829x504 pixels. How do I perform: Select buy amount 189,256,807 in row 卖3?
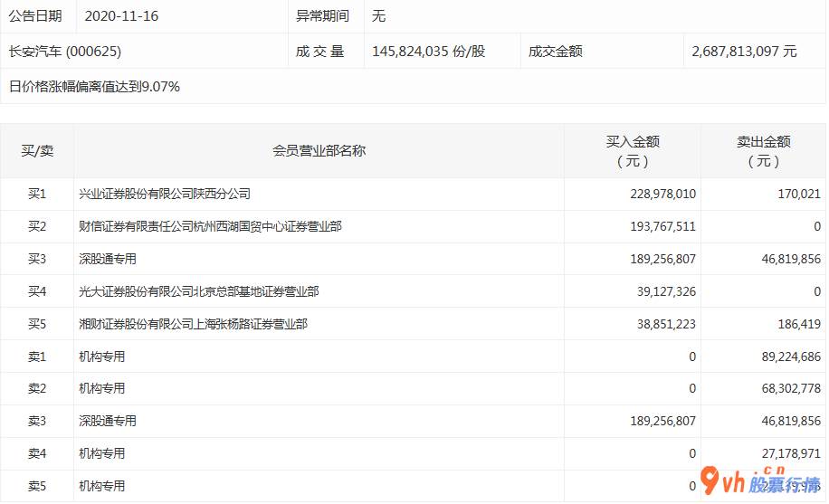point(662,421)
